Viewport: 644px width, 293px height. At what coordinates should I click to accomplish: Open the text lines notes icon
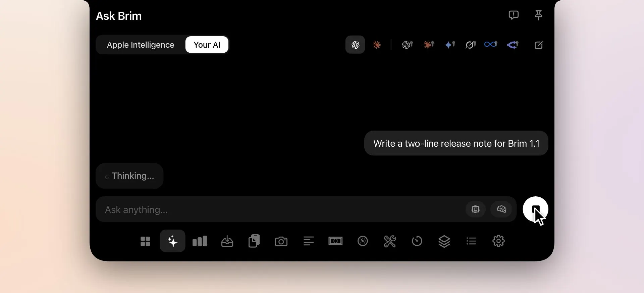[309, 241]
